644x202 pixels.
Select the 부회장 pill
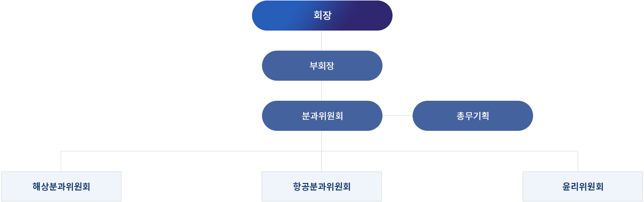[322, 66]
